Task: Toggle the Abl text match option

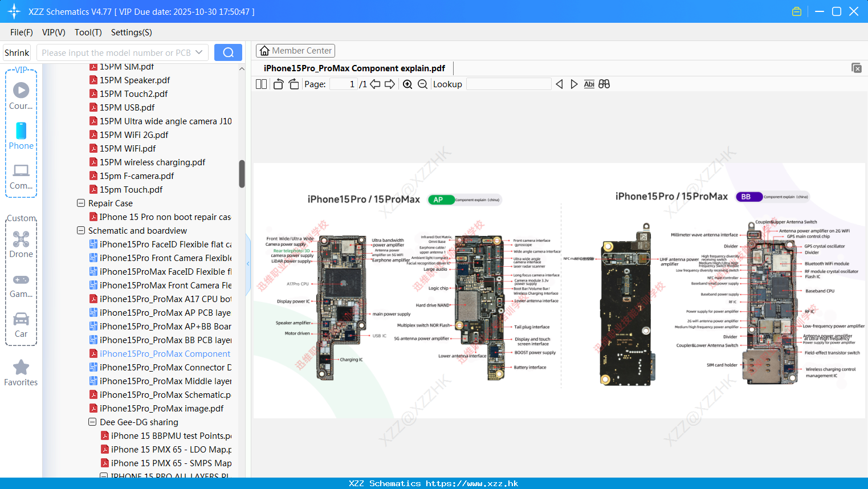Action: click(589, 84)
